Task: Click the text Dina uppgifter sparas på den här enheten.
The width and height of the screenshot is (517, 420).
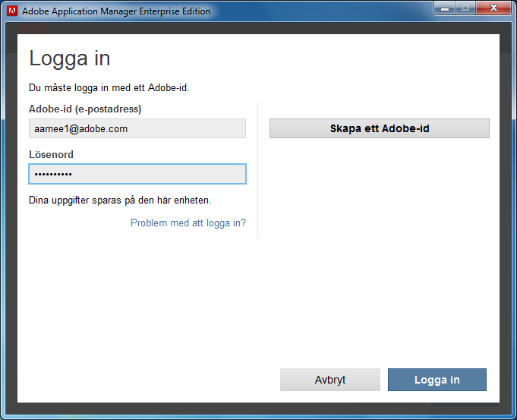Action: click(120, 201)
